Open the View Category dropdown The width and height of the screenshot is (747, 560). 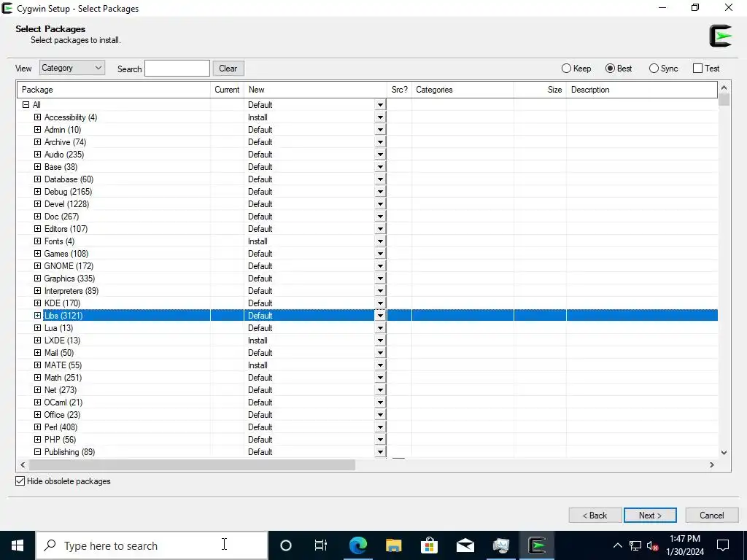(72, 68)
